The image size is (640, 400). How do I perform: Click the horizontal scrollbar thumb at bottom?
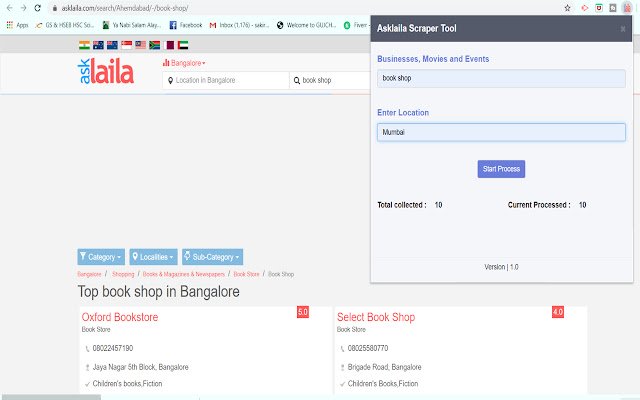coord(51,397)
